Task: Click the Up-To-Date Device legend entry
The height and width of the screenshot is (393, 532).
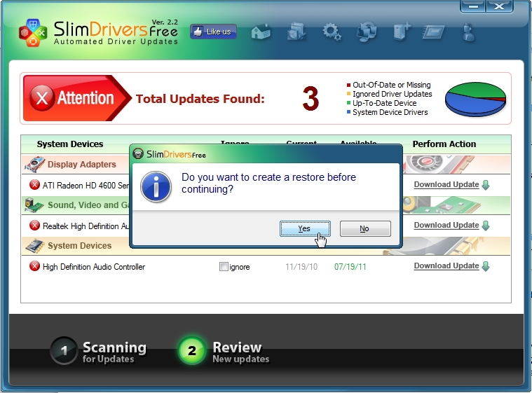Action: 381,103
